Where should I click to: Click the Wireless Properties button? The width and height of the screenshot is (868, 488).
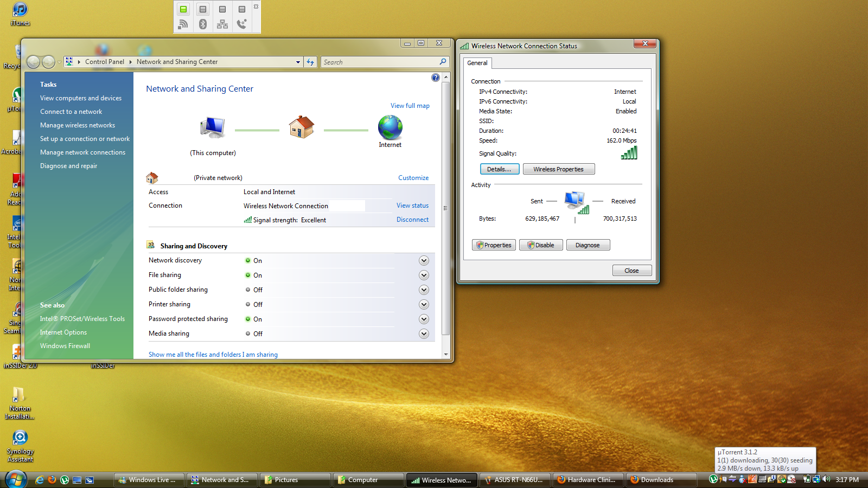(x=558, y=169)
